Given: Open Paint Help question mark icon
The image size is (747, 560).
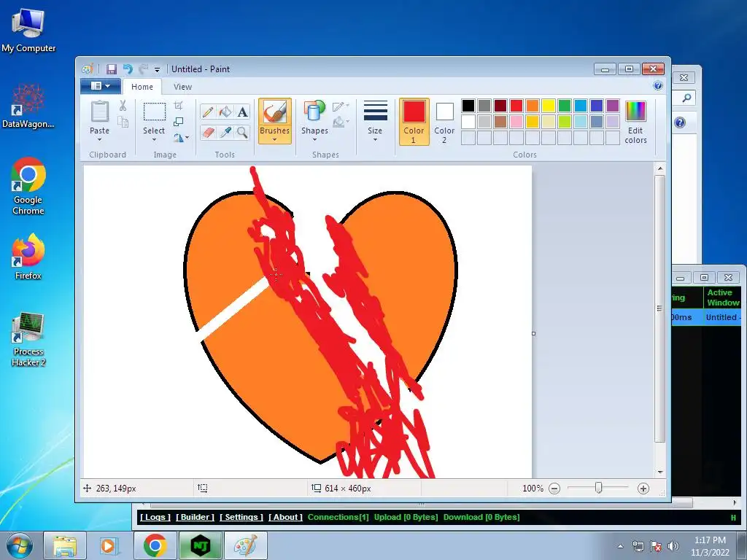Looking at the screenshot, I should (658, 86).
